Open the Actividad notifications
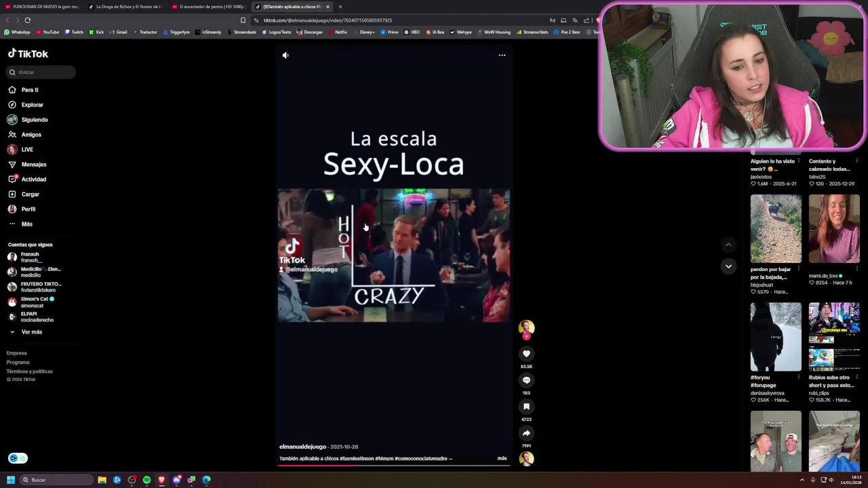868x488 pixels. pyautogui.click(x=33, y=180)
